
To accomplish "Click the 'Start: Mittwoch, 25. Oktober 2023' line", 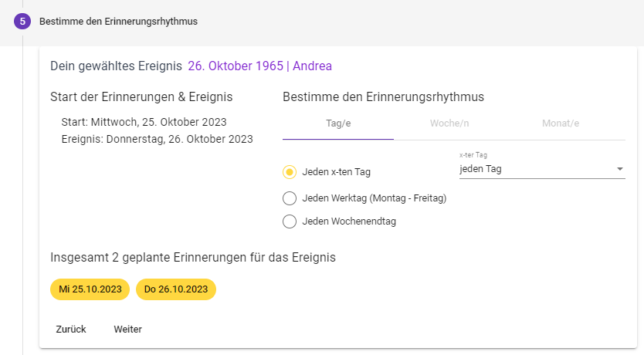I will point(144,122).
